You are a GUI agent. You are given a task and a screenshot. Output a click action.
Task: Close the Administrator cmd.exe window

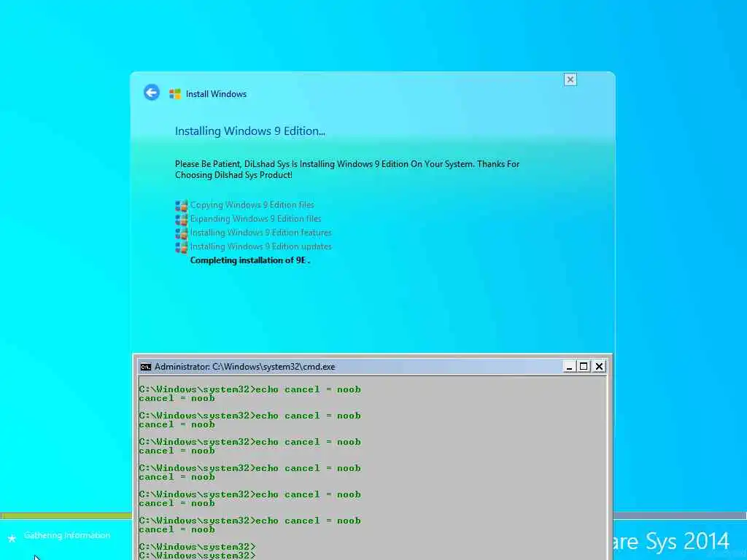(x=599, y=366)
